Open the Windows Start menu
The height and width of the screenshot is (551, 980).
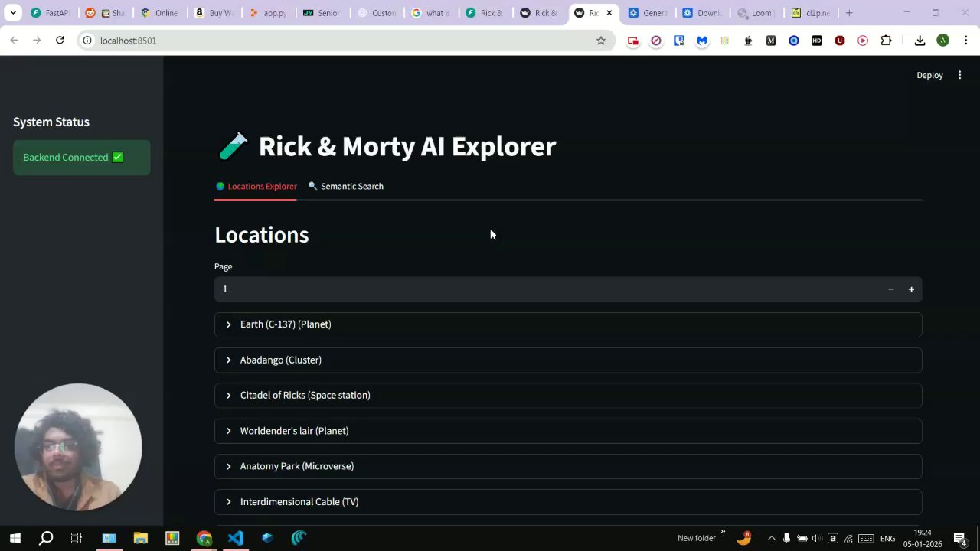click(15, 538)
